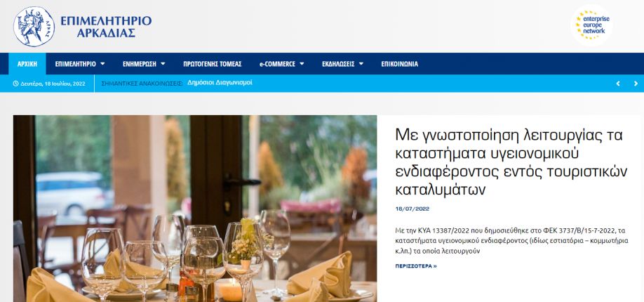This screenshot has width=644, height=302.
Task: Expand the ΕΠΙΜΕΛΗΤΗΡΙΟ dropdown menu
Action: click(x=80, y=64)
